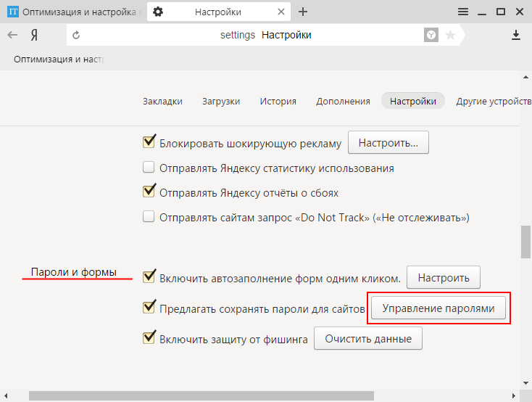Click the Управление паролями button
This screenshot has height=402, width=532.
pyautogui.click(x=439, y=308)
